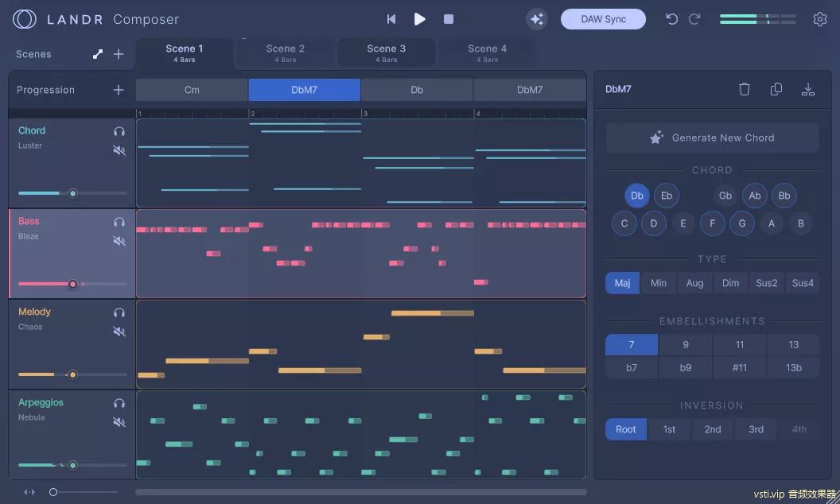The height and width of the screenshot is (504, 840).
Task: Select the highlighted DbM7 chord in bar 2
Action: [305, 90]
